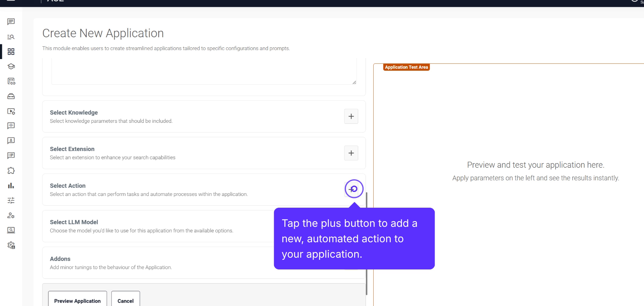Open the video configuration module

coord(11,112)
